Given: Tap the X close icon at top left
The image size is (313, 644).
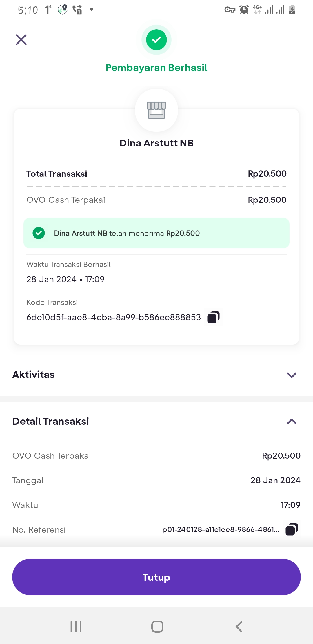Looking at the screenshot, I should pyautogui.click(x=21, y=40).
